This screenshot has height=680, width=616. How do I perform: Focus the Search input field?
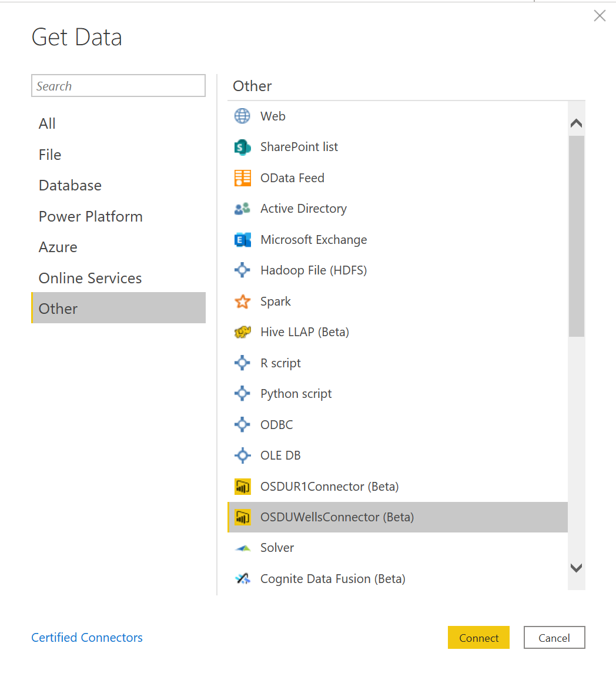[118, 85]
